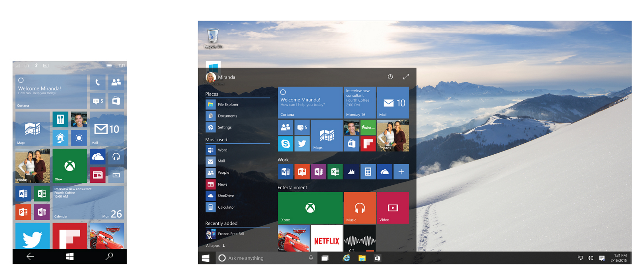This screenshot has width=644, height=279.
Task: Open the Video tile under Entertainment
Action: [x=393, y=208]
